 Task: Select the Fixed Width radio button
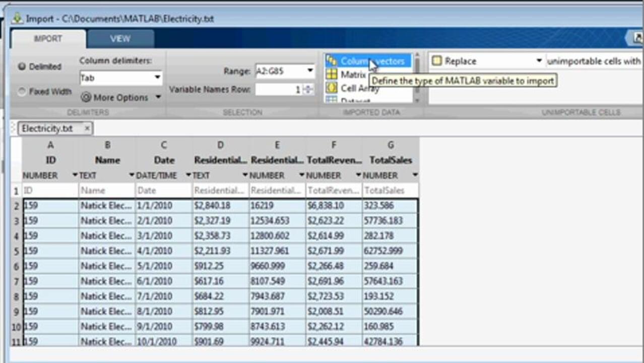(x=22, y=92)
